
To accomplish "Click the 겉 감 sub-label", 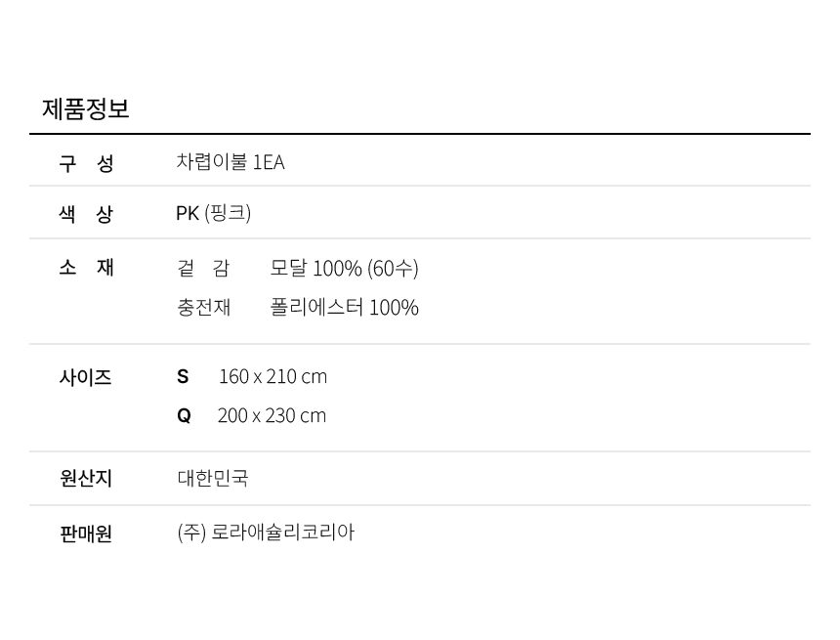I will (203, 268).
